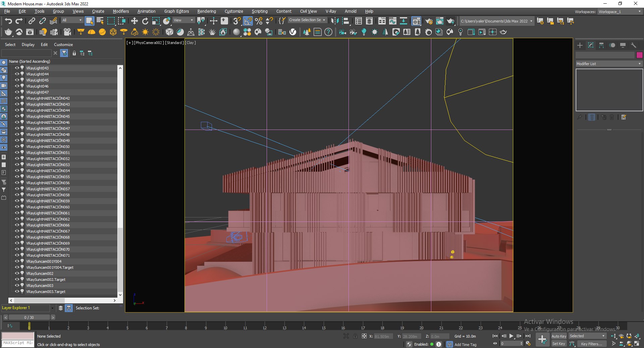Screen dimensions: 644x348
Task: Toggle the Percent Snap icon
Action: click(x=259, y=21)
